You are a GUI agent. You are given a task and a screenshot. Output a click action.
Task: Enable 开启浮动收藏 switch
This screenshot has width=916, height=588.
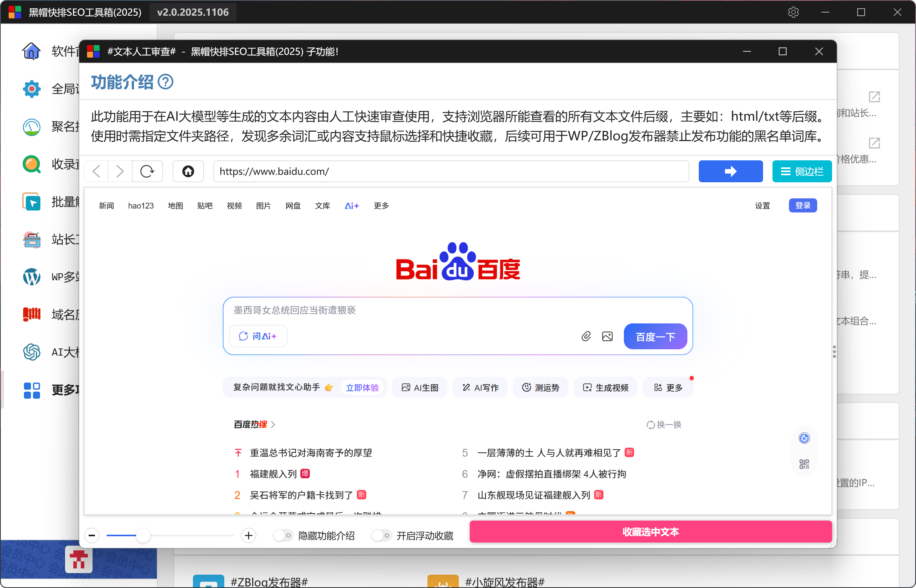(x=381, y=535)
